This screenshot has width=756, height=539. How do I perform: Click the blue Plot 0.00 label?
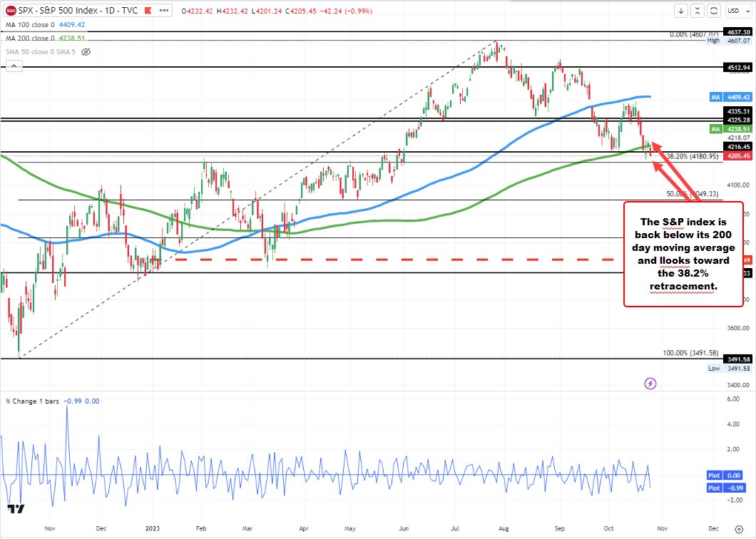point(725,475)
